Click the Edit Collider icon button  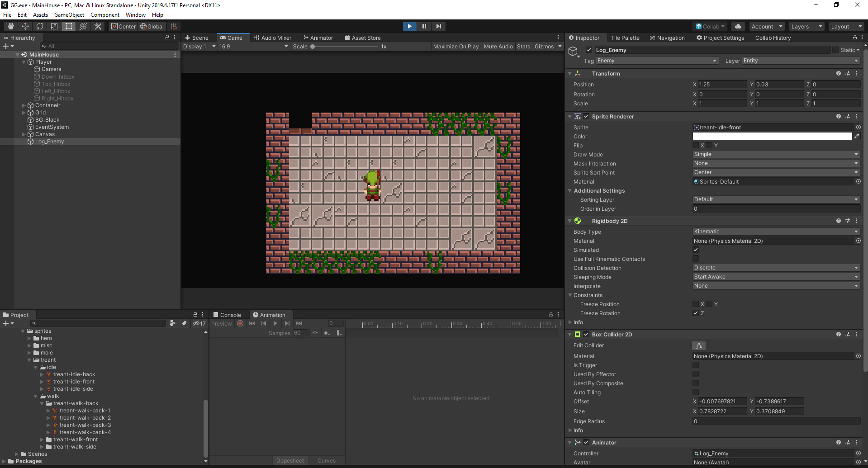coord(699,346)
